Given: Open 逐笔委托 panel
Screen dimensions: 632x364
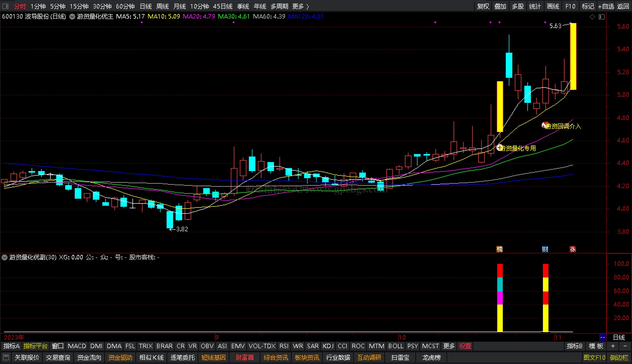Looking at the screenshot, I should point(183,357).
